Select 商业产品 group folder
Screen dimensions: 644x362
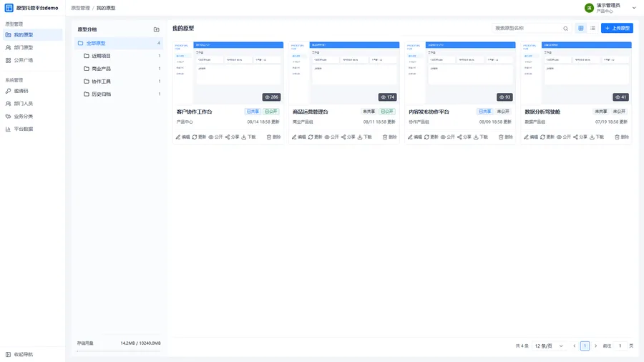click(119, 69)
